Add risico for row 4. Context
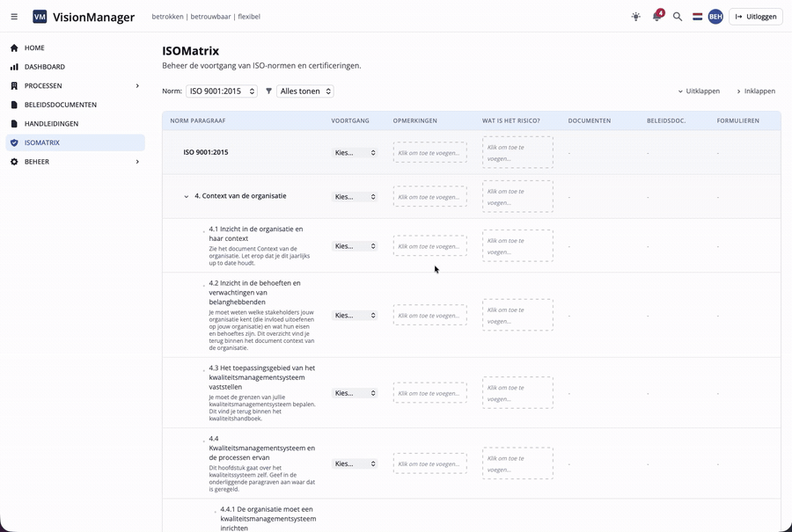 click(517, 197)
